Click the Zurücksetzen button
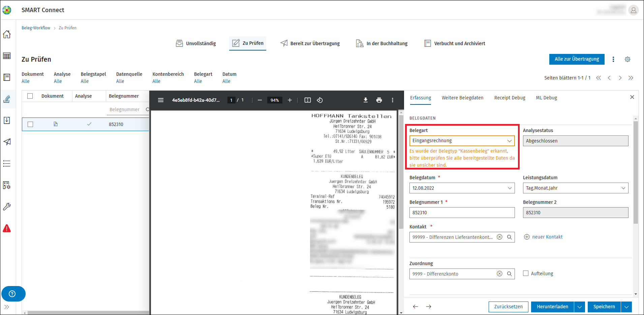This screenshot has width=644, height=315. [x=508, y=307]
